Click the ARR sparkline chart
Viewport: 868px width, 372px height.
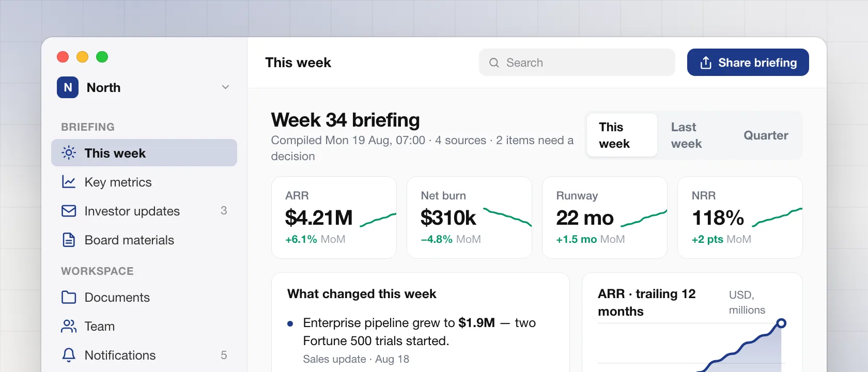pyautogui.click(x=378, y=220)
